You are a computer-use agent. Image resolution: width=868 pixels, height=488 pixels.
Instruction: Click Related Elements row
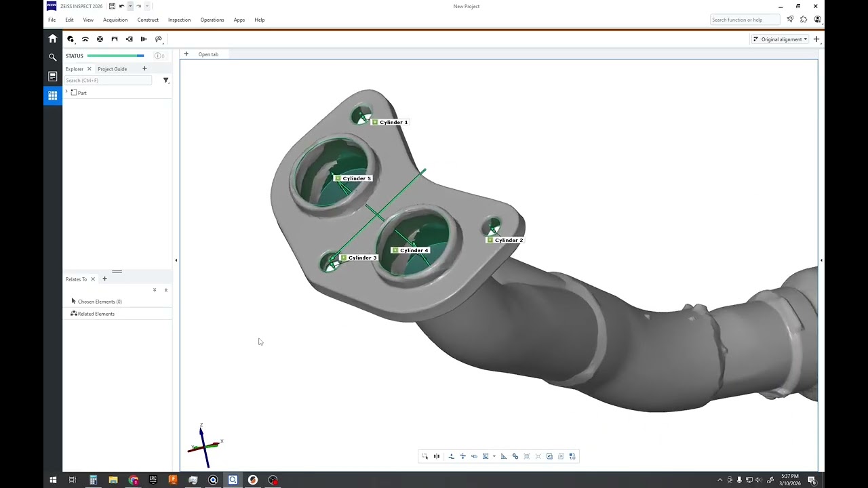pyautogui.click(x=117, y=314)
